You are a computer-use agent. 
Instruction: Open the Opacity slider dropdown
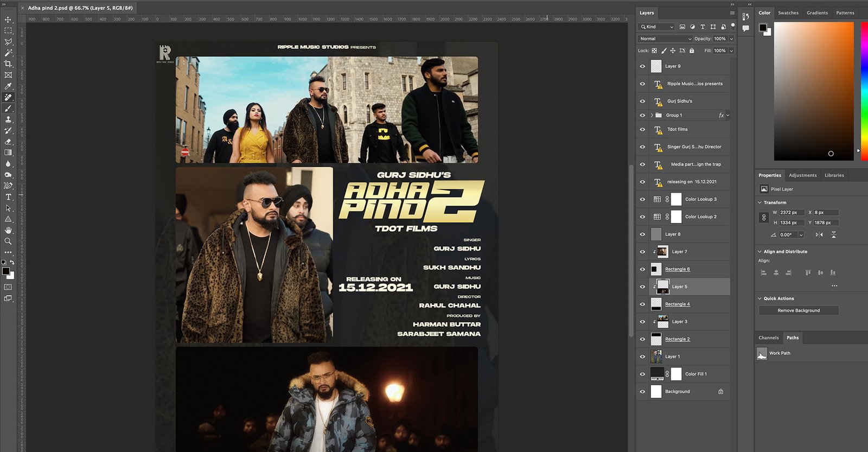tap(731, 39)
